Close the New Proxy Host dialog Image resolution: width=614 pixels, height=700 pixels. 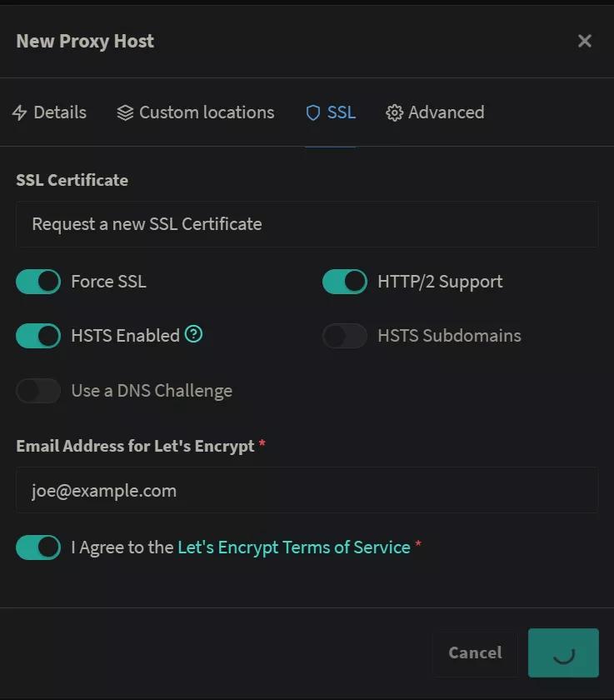[x=585, y=41]
